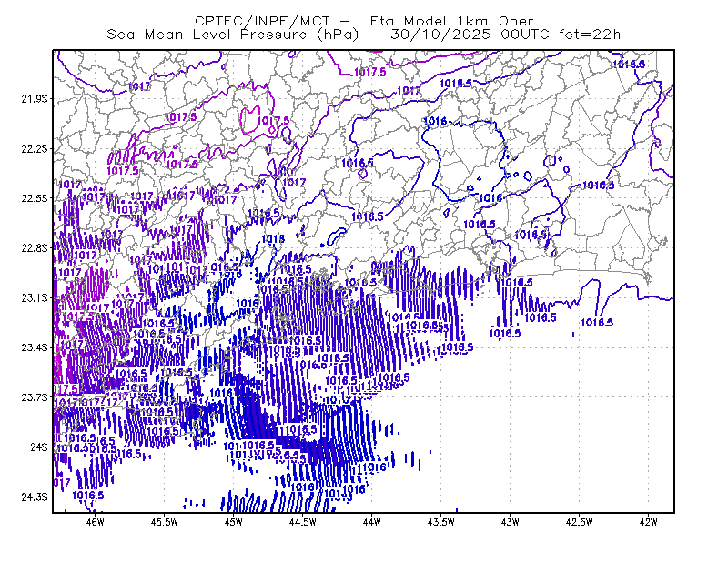Click the 43.5W longitude axis label
This screenshot has height=562, width=728.
coord(441,522)
